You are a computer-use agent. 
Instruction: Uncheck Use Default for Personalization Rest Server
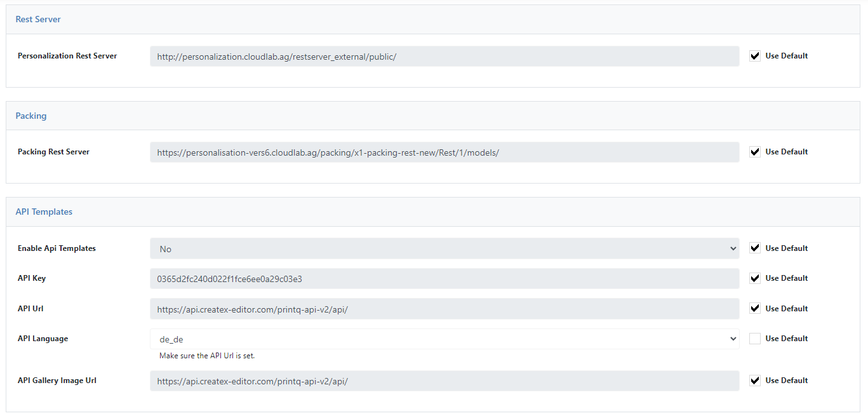point(755,56)
